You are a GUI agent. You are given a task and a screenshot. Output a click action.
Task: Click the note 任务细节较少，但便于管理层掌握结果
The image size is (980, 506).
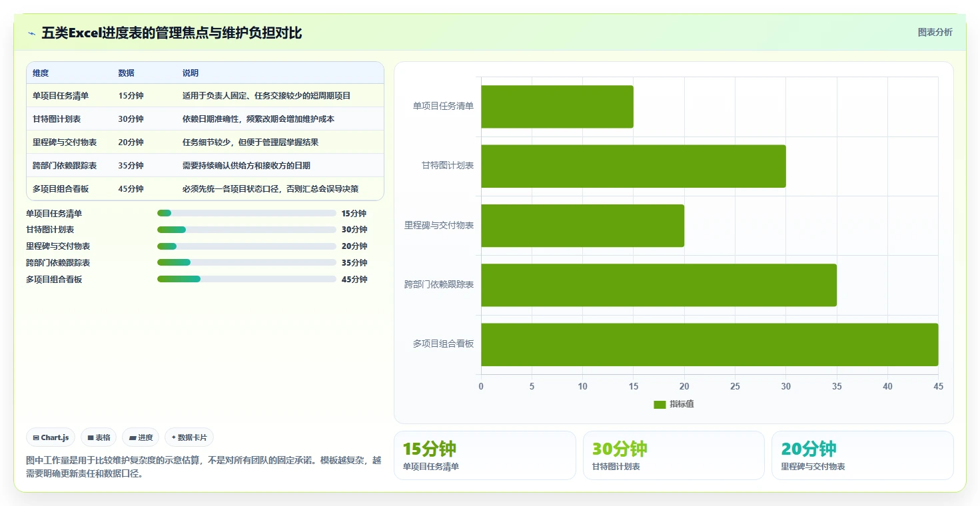250,142
